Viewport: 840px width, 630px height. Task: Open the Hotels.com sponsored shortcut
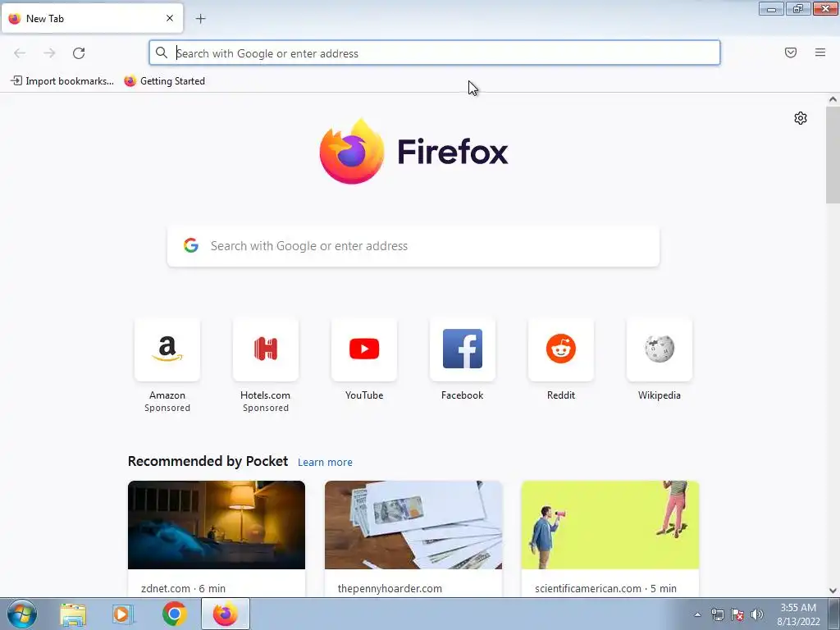[266, 349]
